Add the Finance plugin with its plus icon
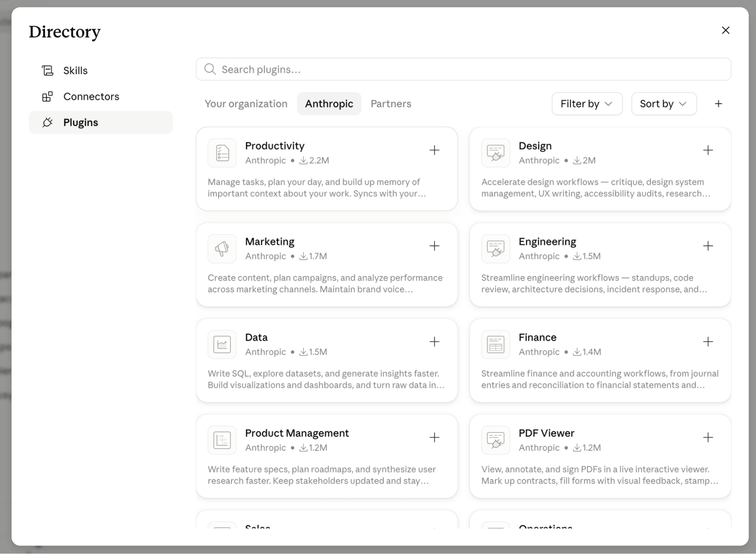 pyautogui.click(x=708, y=341)
